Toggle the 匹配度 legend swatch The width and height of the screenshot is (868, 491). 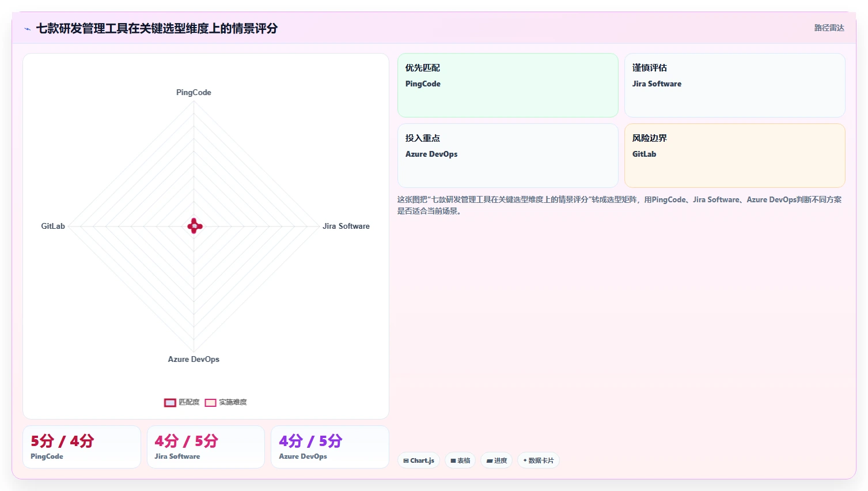(x=170, y=402)
